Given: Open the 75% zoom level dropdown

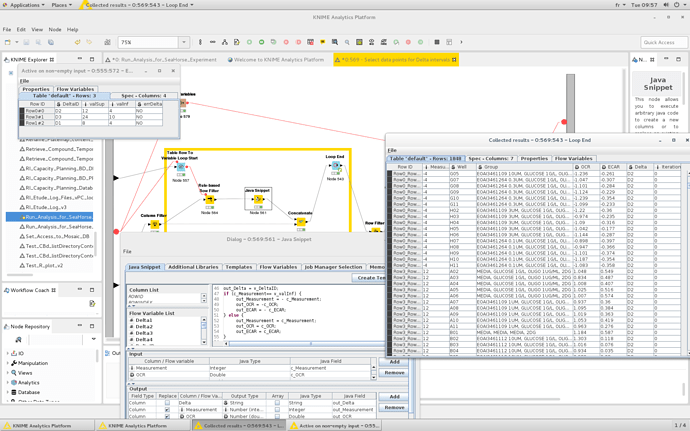Looking at the screenshot, I should click(x=184, y=42).
